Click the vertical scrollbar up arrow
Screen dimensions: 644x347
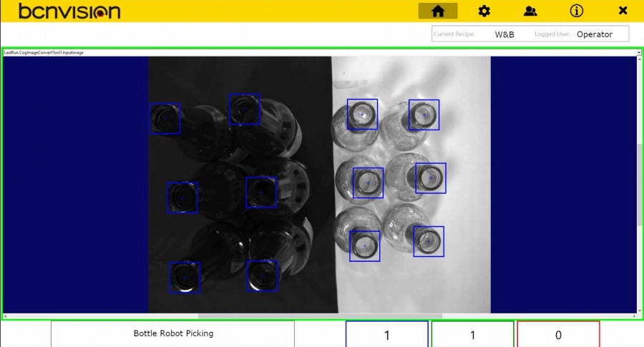point(638,60)
